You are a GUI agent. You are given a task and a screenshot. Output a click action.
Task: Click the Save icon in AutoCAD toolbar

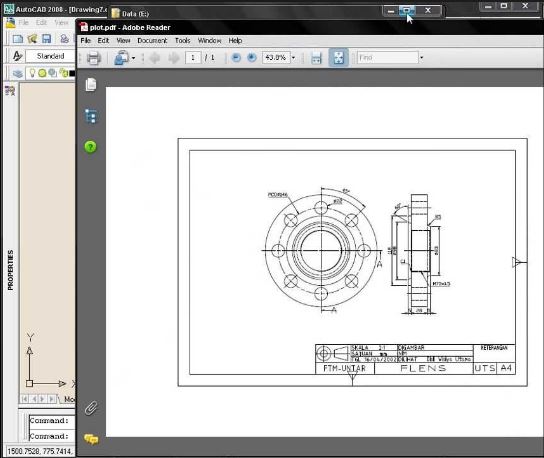46,39
